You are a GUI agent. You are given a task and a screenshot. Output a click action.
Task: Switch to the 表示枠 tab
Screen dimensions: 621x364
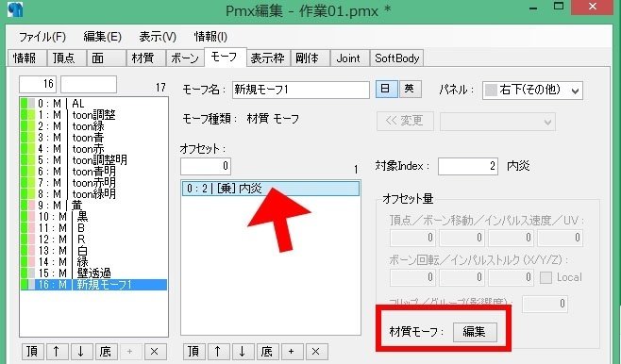pyautogui.click(x=269, y=58)
